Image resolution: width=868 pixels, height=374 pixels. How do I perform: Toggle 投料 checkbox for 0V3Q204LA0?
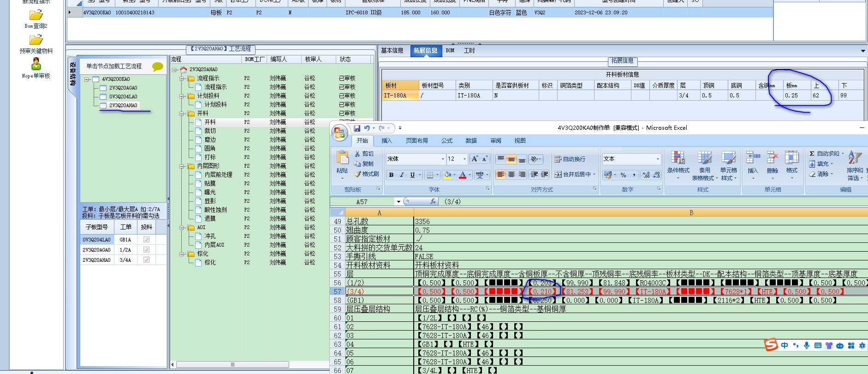[x=146, y=240]
